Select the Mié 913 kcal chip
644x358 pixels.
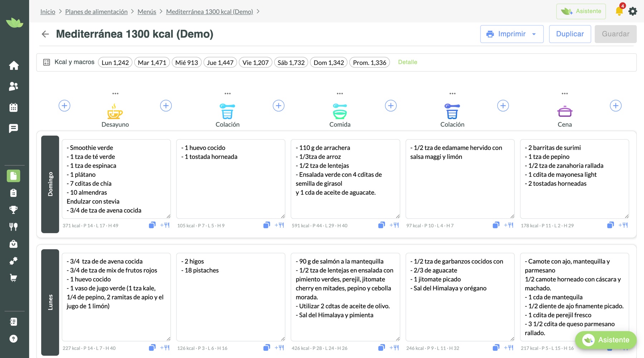(186, 63)
